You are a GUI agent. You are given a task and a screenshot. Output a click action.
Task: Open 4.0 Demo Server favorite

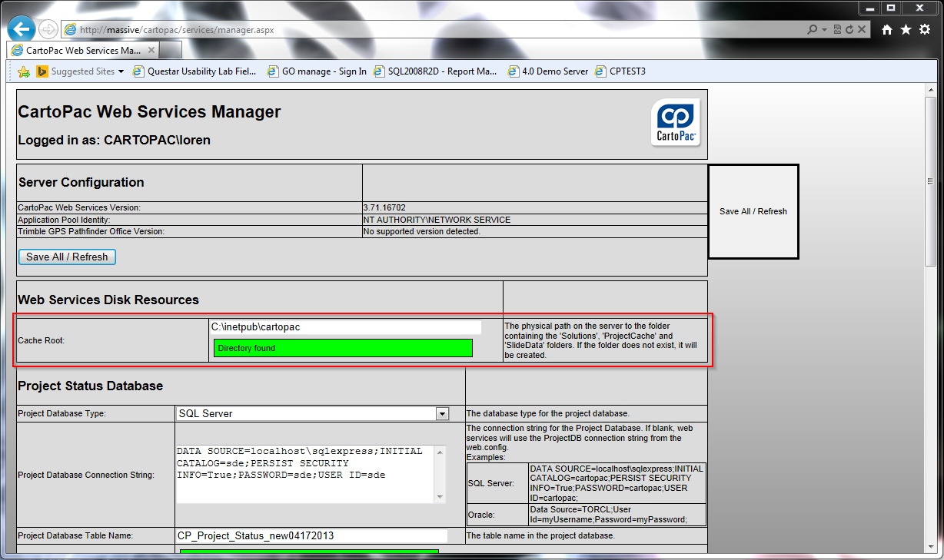pyautogui.click(x=547, y=71)
